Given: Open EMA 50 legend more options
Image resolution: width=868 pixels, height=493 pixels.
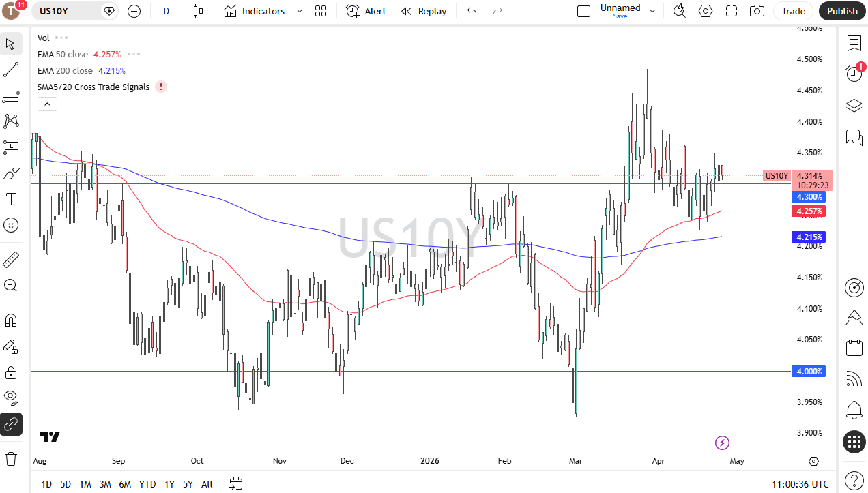Looking at the screenshot, I should [134, 54].
